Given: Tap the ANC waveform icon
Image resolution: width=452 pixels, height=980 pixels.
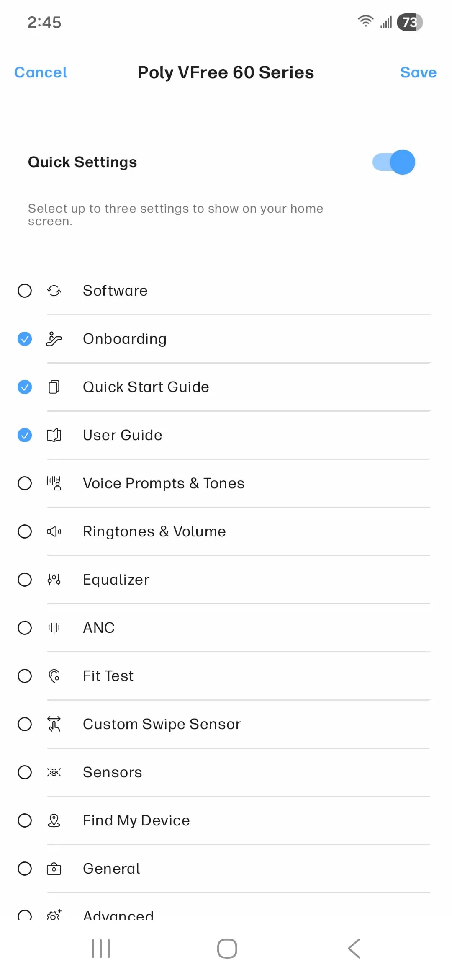Looking at the screenshot, I should (54, 628).
